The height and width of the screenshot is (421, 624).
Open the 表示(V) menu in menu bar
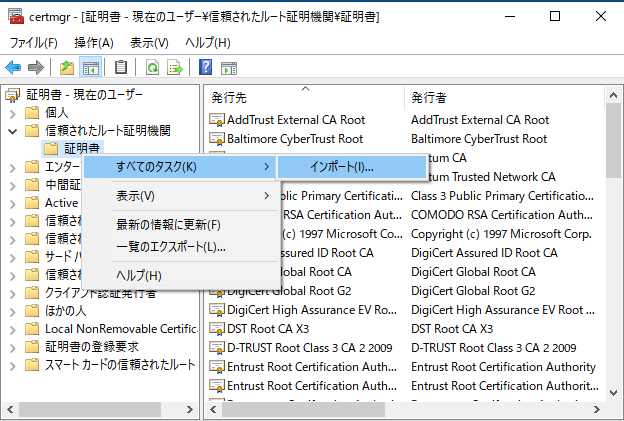(149, 43)
